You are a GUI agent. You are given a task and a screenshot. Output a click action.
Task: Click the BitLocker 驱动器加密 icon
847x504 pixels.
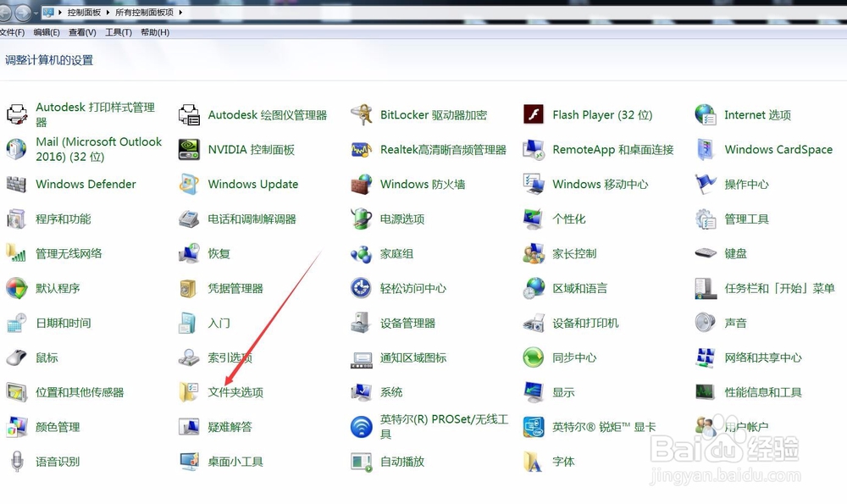[361, 114]
